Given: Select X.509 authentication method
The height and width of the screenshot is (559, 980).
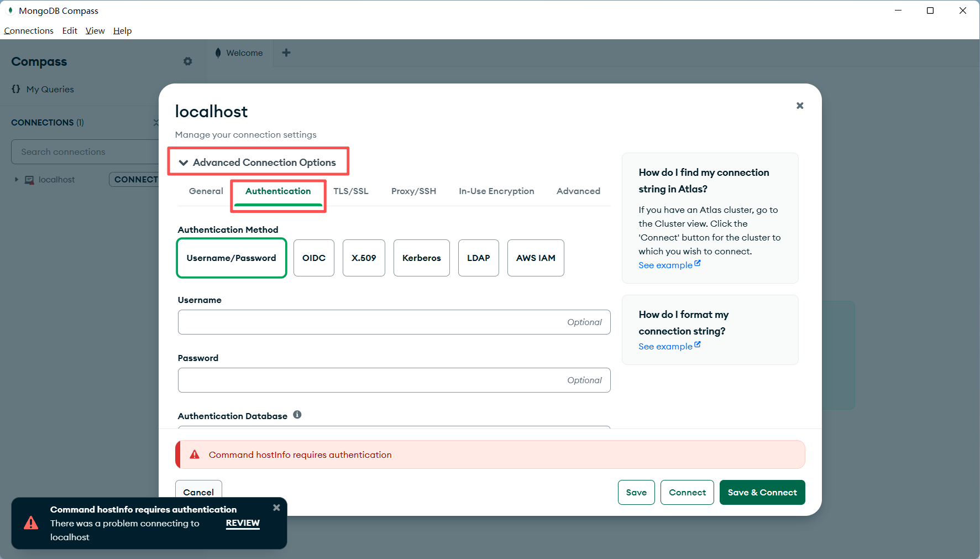Looking at the screenshot, I should coord(364,258).
